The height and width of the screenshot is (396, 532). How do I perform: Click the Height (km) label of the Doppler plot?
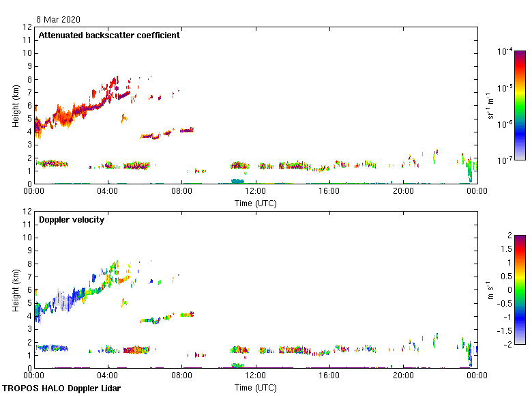[x=15, y=289]
